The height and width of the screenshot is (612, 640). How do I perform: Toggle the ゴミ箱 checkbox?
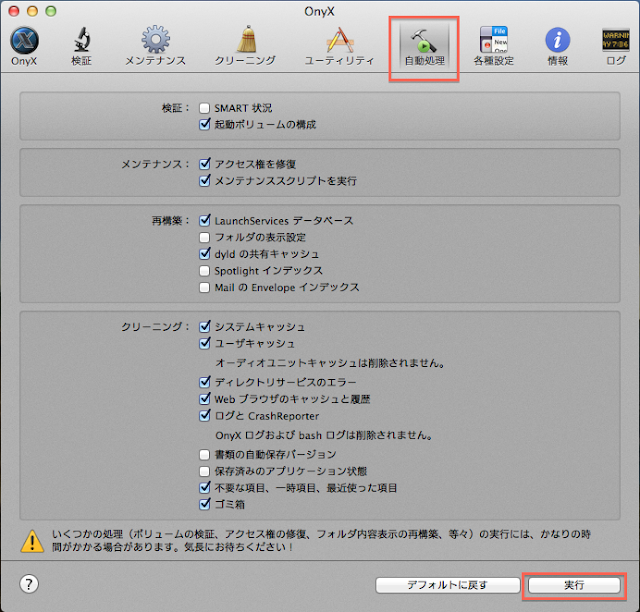tap(204, 504)
